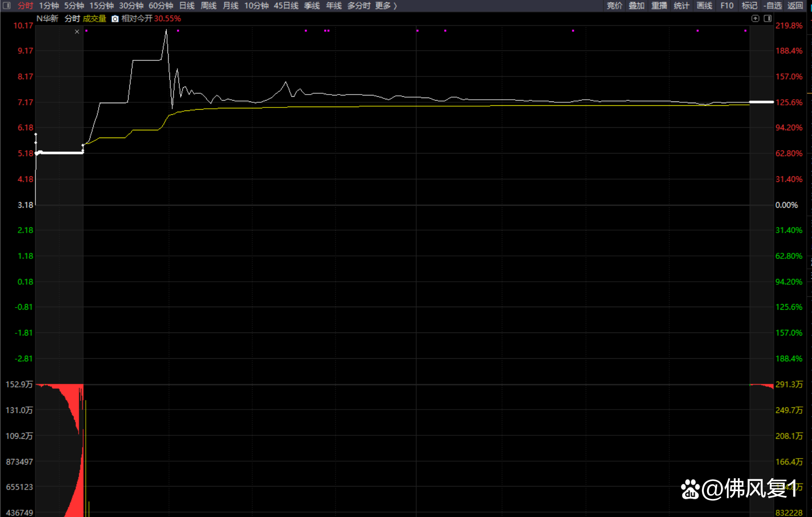This screenshot has height=517, width=812.
Task: Click the camera snapshot icon
Action: (115, 19)
